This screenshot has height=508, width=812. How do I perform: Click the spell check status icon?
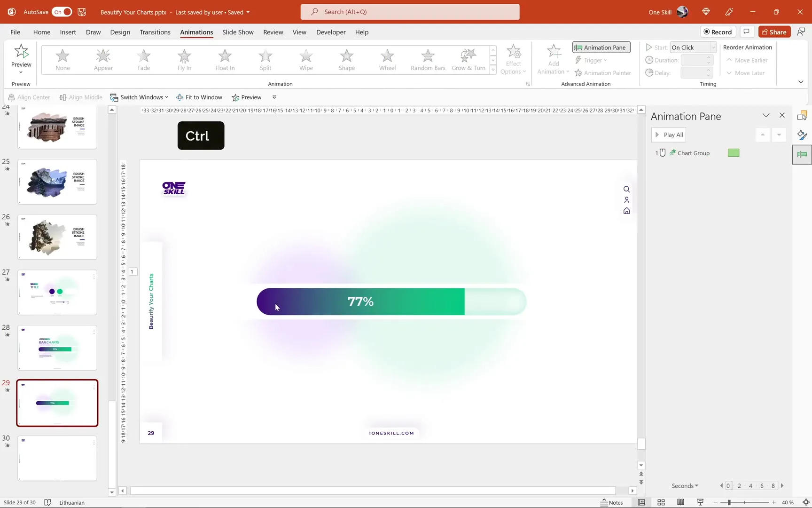47,502
